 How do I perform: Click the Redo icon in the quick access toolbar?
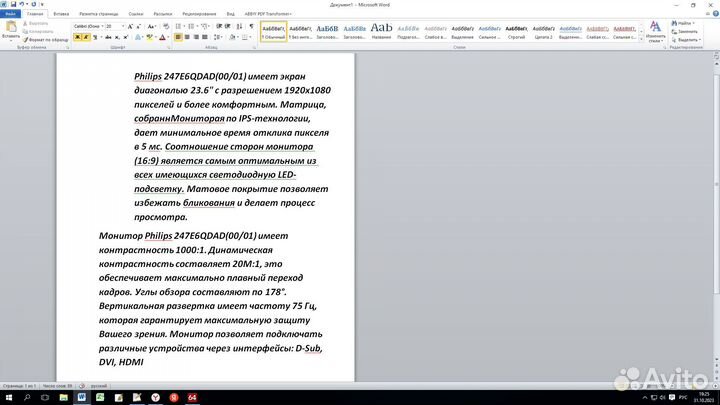(34, 4)
